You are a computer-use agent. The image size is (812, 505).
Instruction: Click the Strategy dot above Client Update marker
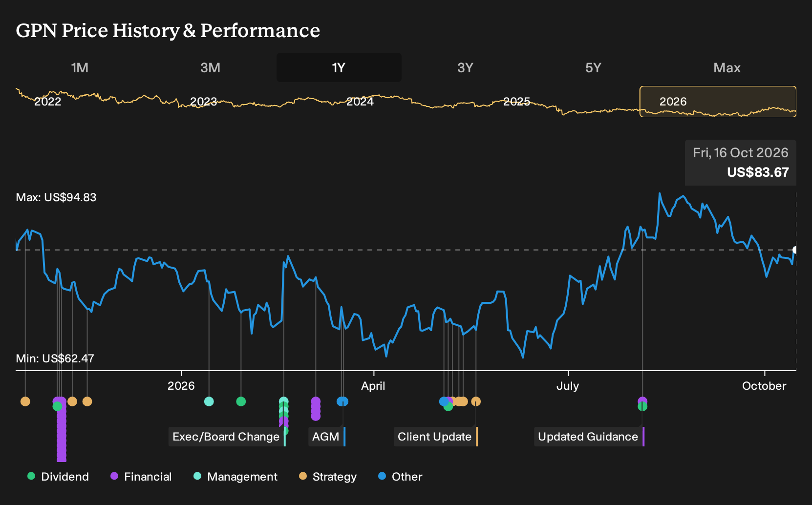click(476, 401)
